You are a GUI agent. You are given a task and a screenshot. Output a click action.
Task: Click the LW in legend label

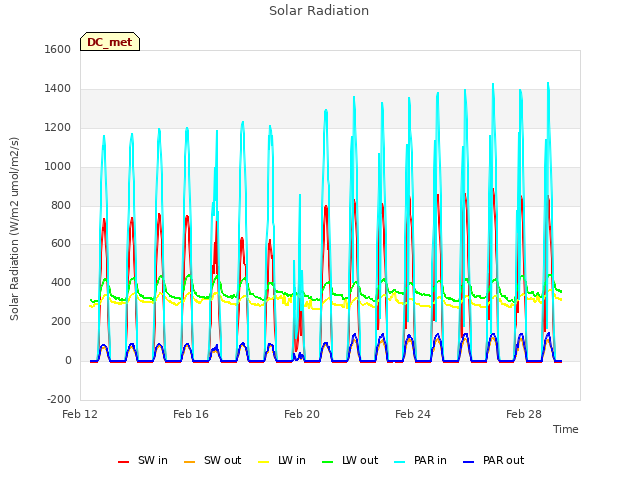click(x=292, y=460)
